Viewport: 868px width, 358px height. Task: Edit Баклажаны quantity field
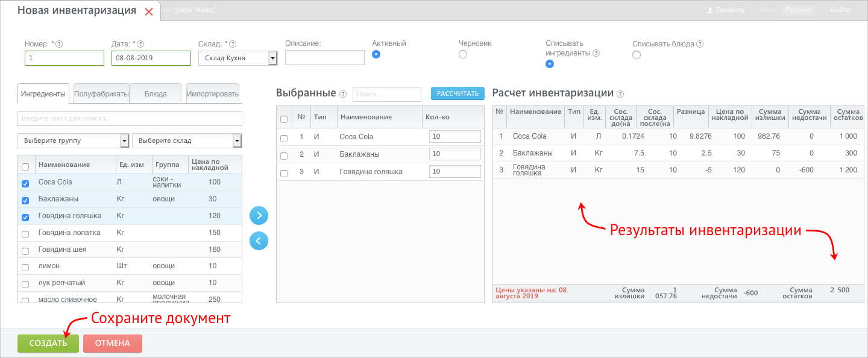click(455, 154)
